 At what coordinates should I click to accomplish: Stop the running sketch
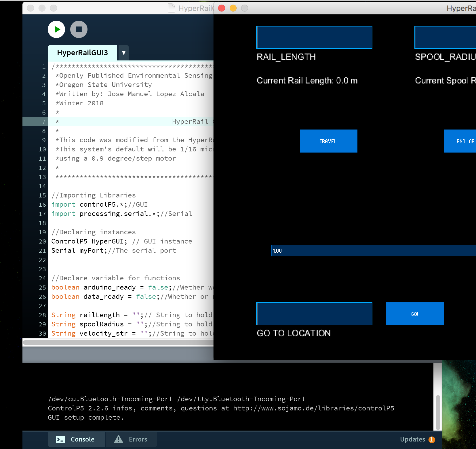[x=79, y=29]
